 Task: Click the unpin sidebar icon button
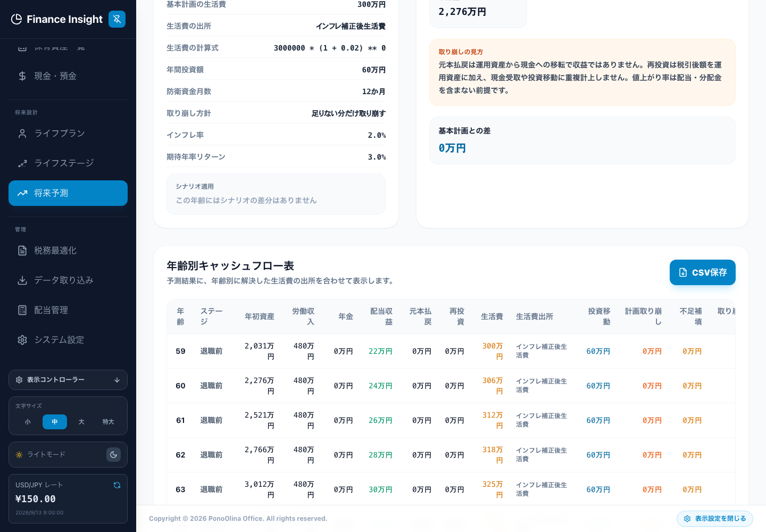coord(117,19)
